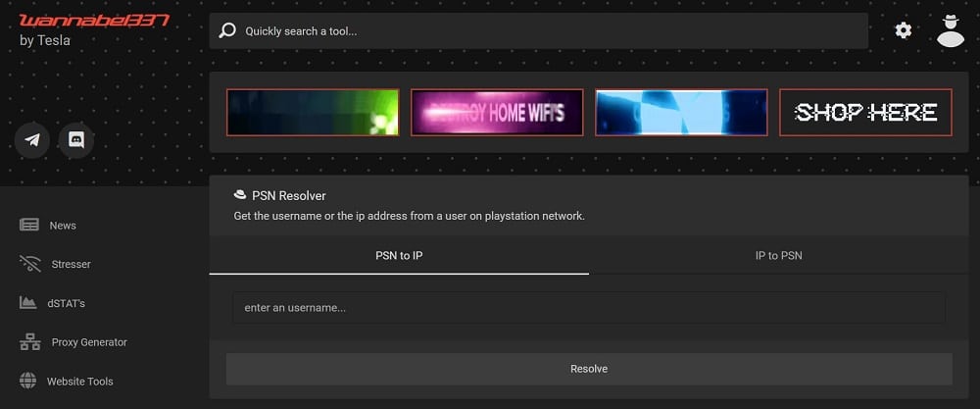Focus the Quickly search a tool field
This screenshot has width=980, height=409.
539,30
